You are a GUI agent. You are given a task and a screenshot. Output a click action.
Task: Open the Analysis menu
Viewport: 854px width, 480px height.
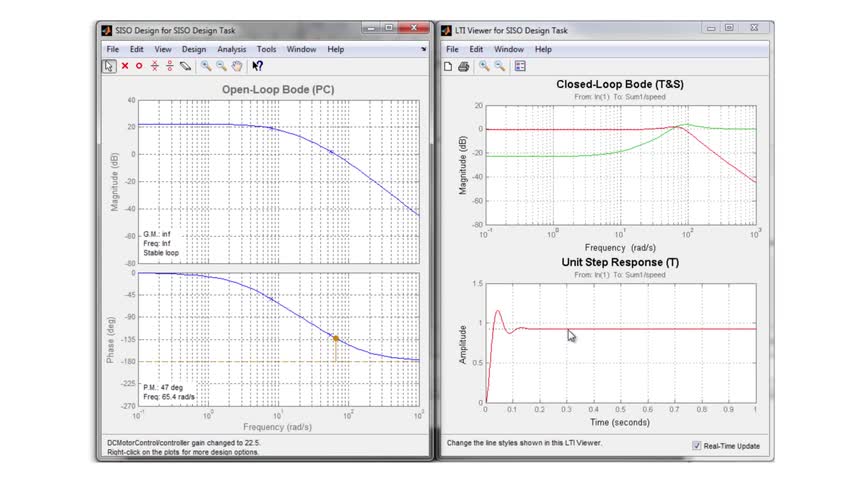click(231, 49)
